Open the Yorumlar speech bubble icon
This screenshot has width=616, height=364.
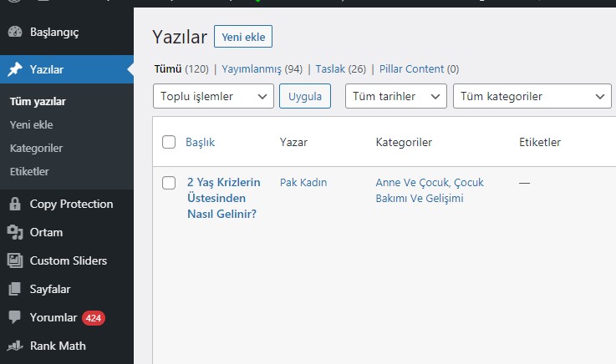click(15, 317)
